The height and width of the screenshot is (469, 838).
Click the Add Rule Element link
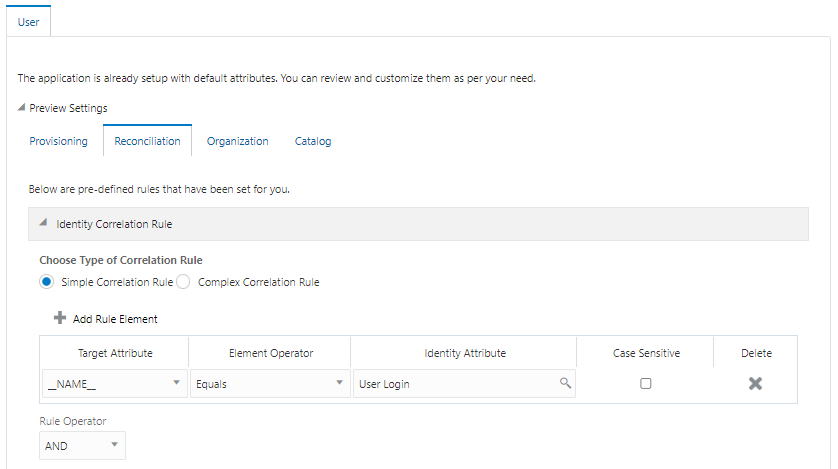(x=115, y=319)
